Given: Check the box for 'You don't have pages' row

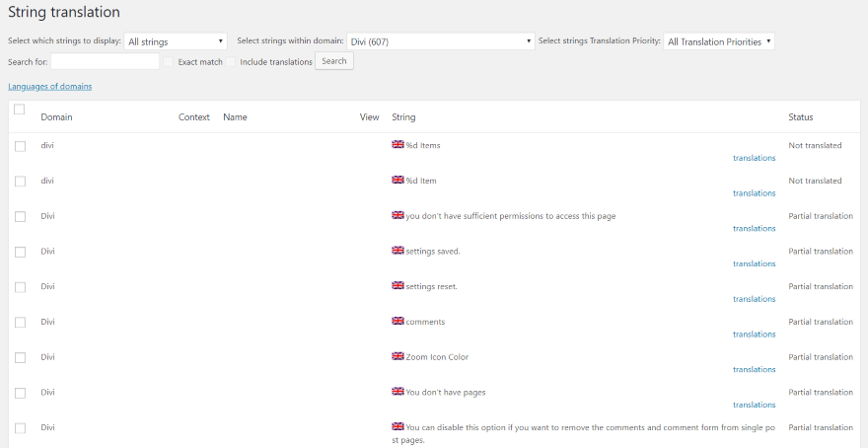Looking at the screenshot, I should 20,393.
